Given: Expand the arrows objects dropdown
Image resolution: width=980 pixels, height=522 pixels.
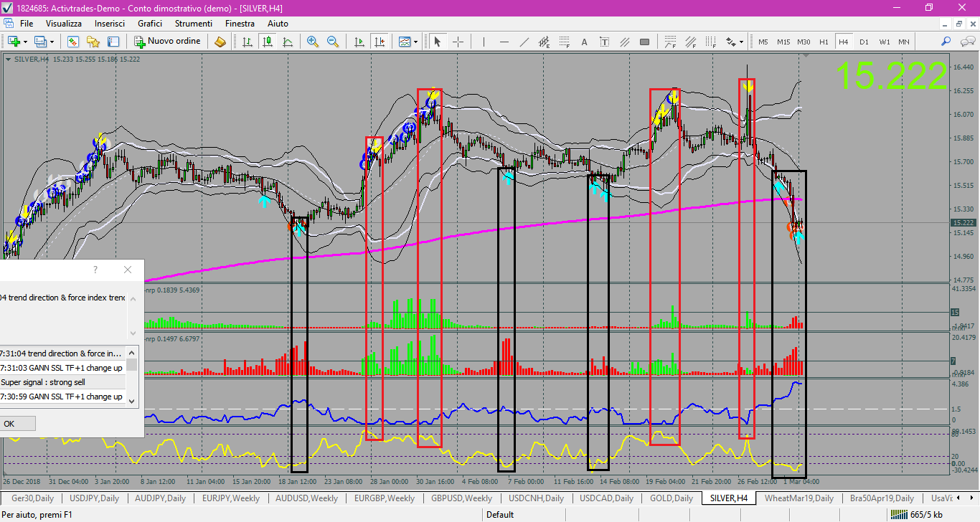Looking at the screenshot, I should (x=741, y=42).
